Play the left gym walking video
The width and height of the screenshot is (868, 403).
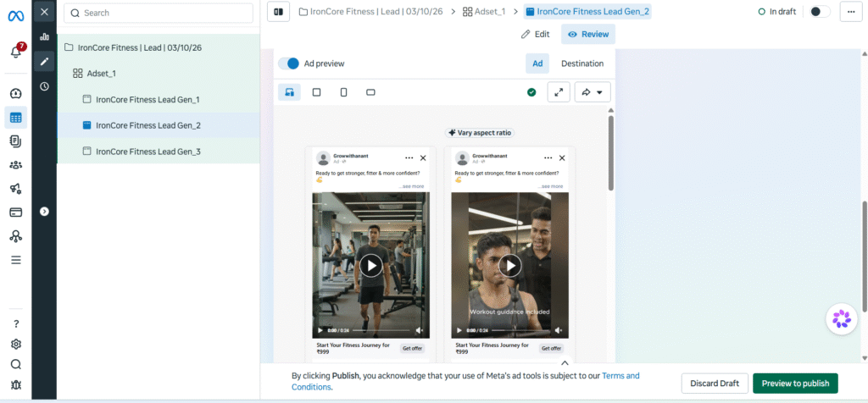click(x=371, y=265)
